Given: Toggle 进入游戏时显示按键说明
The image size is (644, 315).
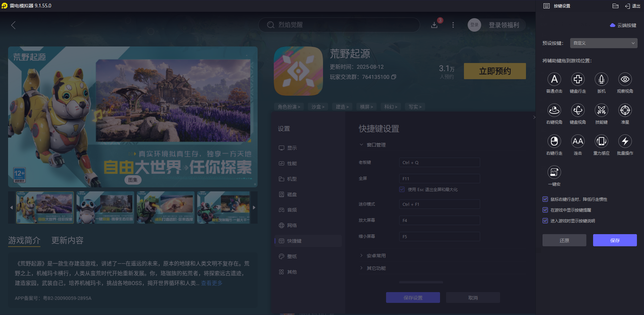Looking at the screenshot, I should (545, 221).
